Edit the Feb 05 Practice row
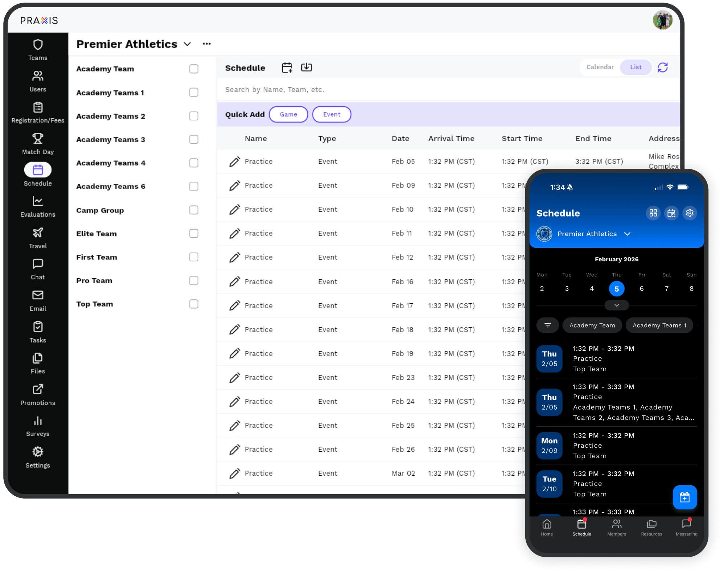Viewport: 728px width, 578px height. [235, 161]
